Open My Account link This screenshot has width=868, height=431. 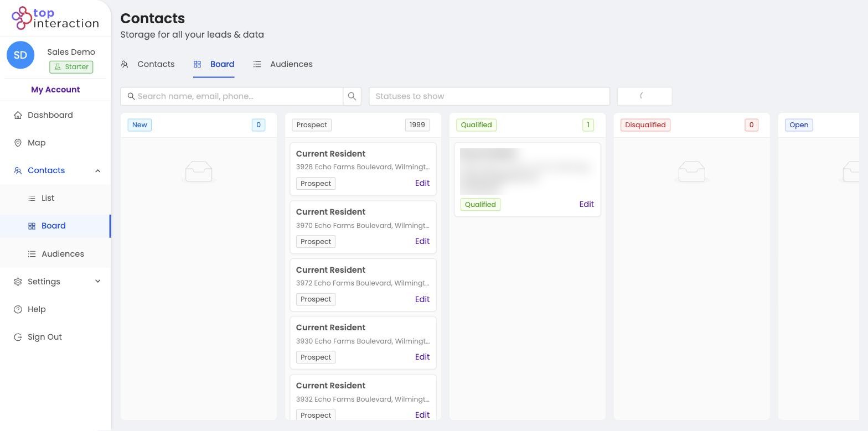[x=55, y=90]
